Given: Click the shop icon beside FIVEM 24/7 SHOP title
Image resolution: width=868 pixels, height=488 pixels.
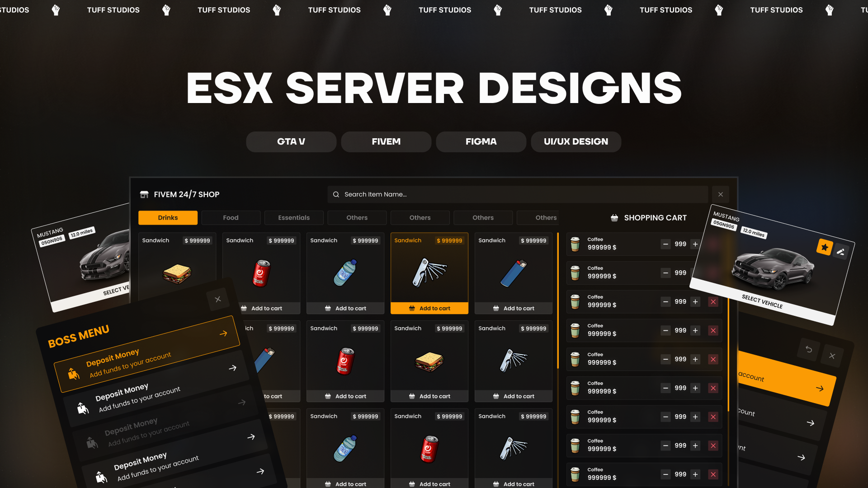Looking at the screenshot, I should (145, 194).
